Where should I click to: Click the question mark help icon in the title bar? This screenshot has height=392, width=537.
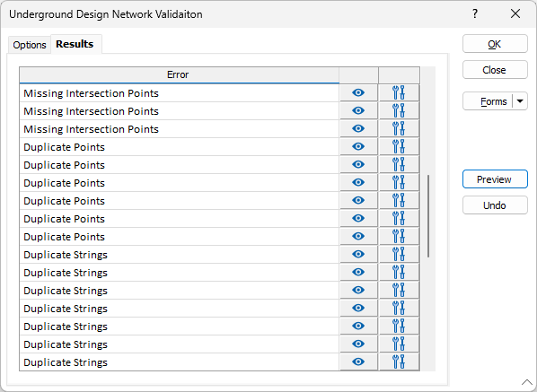(475, 14)
